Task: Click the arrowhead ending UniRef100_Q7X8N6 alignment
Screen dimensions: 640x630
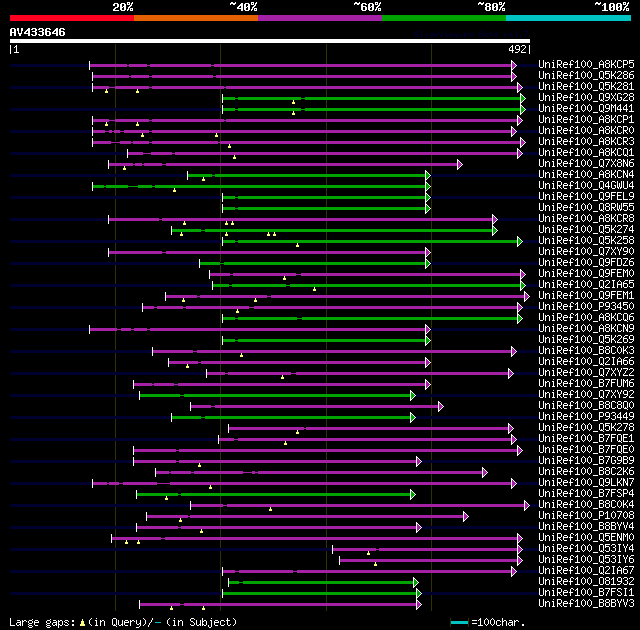Action: 460,164
